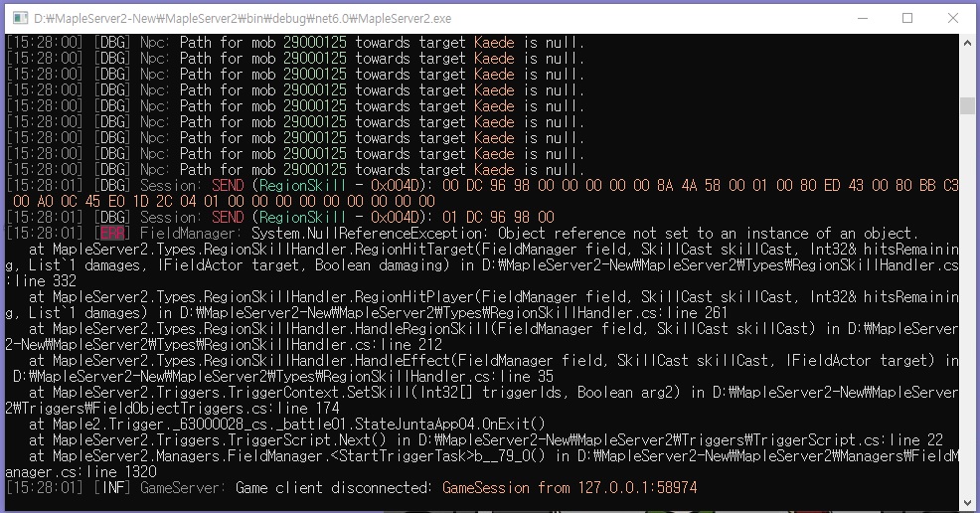This screenshot has width=980, height=513.
Task: Click the 'line 261' reference
Action: (697, 313)
